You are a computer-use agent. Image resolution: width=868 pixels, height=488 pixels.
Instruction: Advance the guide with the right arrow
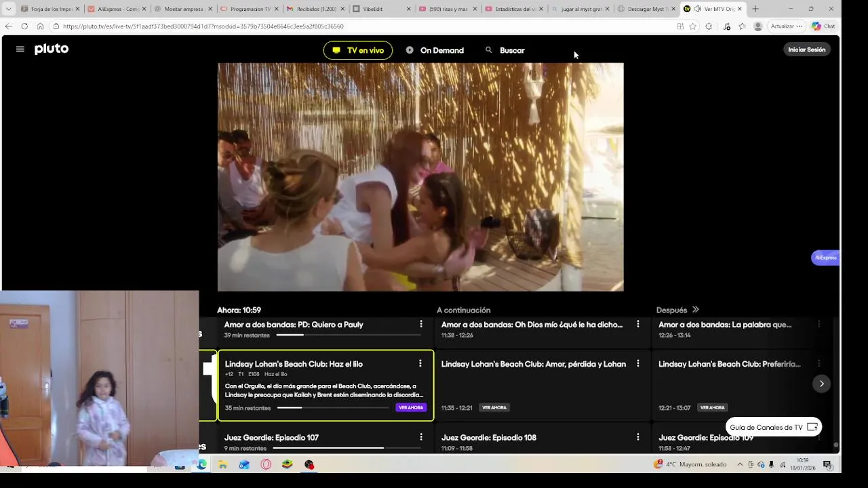(821, 384)
